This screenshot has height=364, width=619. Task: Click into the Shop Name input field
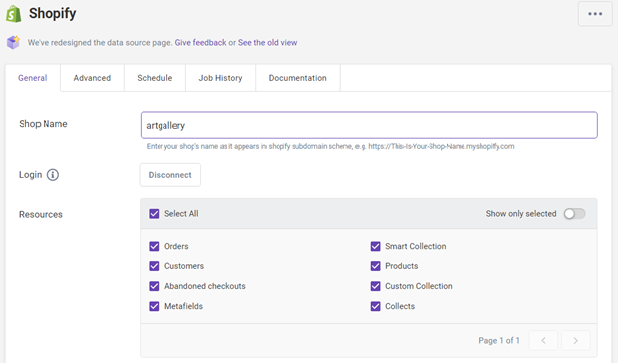tap(369, 125)
